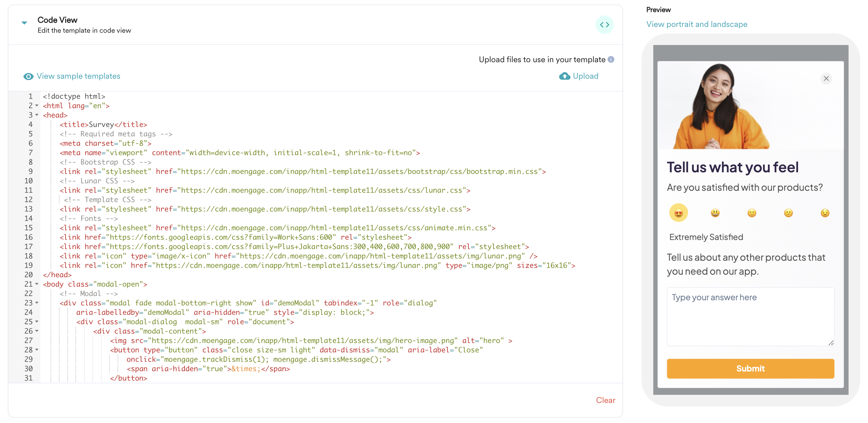This screenshot has height=423, width=868.
Task: Fold the close button tag at line 28
Action: click(37, 350)
